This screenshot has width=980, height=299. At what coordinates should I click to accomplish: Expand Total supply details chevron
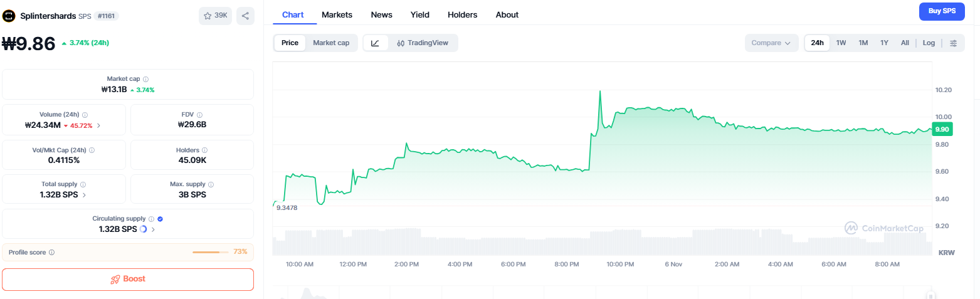pyautogui.click(x=85, y=194)
